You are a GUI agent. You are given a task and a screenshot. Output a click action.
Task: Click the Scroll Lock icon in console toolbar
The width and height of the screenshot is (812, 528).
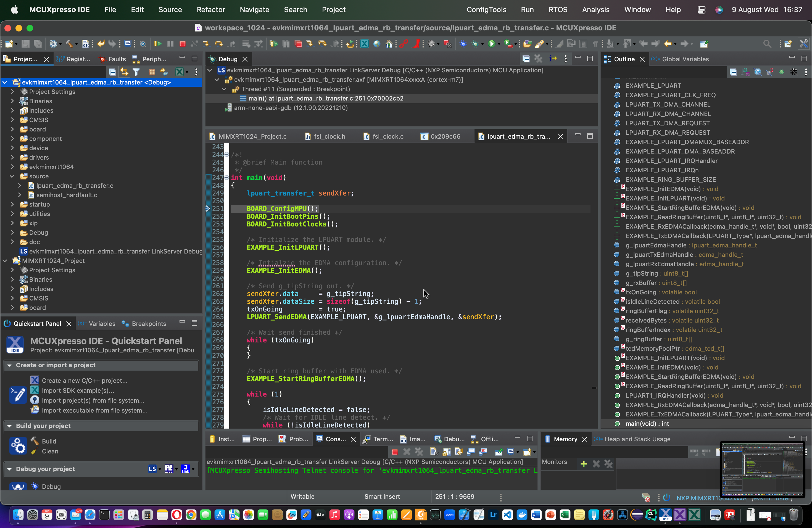point(446,452)
